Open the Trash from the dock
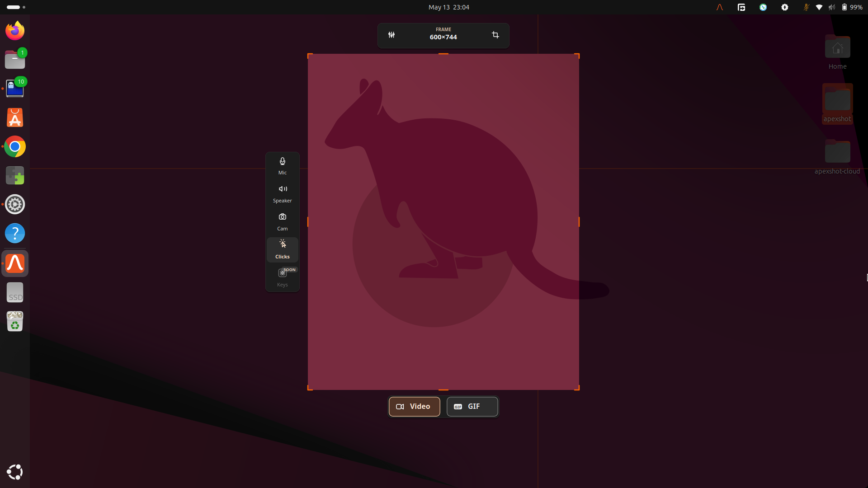Screen dimensions: 868x488 (x=15, y=321)
